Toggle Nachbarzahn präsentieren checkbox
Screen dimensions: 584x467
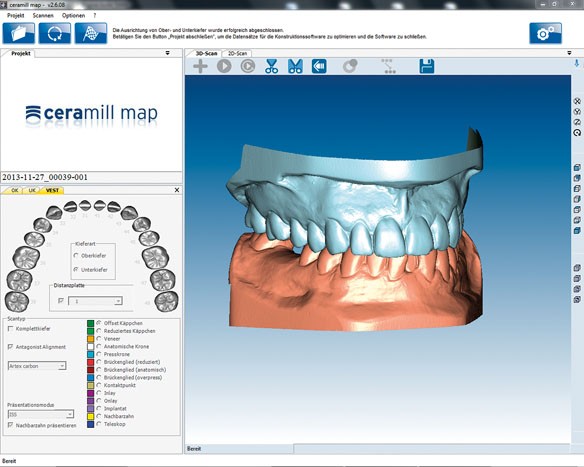(x=10, y=425)
